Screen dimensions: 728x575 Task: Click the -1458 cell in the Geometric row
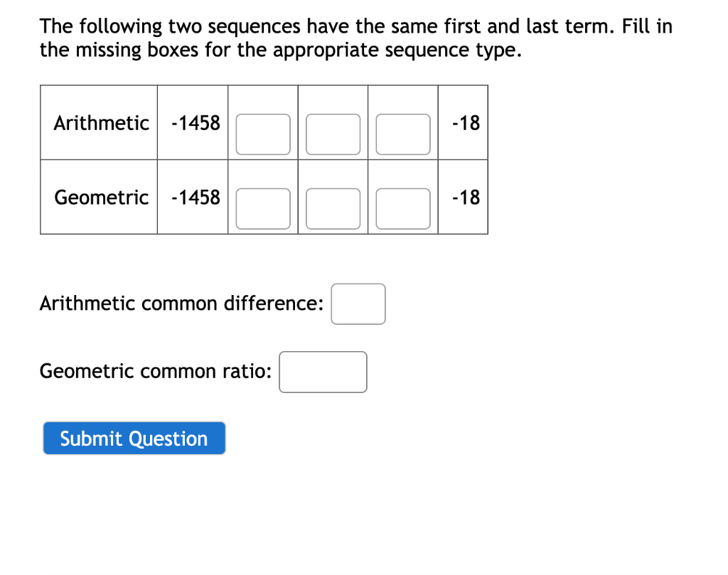[x=192, y=197]
